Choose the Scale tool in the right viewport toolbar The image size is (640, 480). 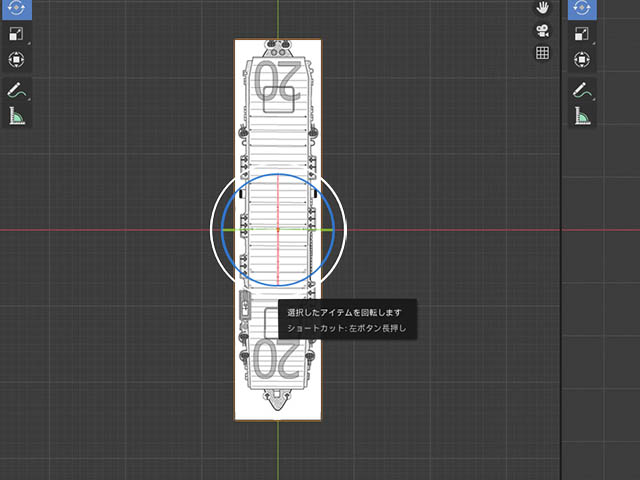coord(582,34)
